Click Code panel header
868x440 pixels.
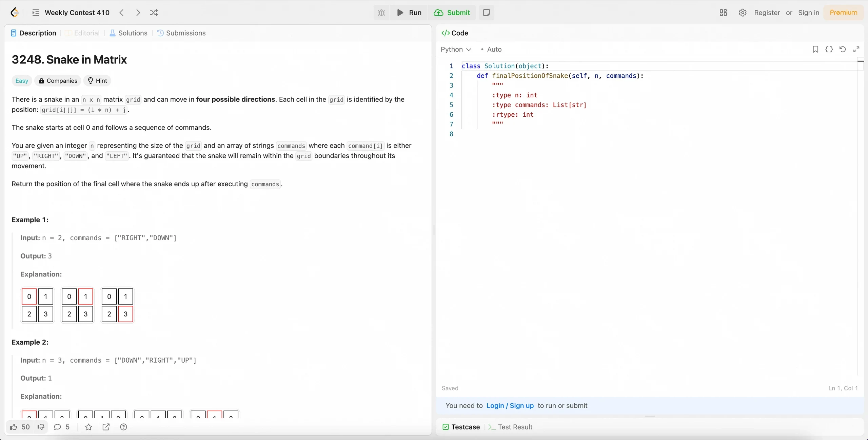(x=455, y=33)
